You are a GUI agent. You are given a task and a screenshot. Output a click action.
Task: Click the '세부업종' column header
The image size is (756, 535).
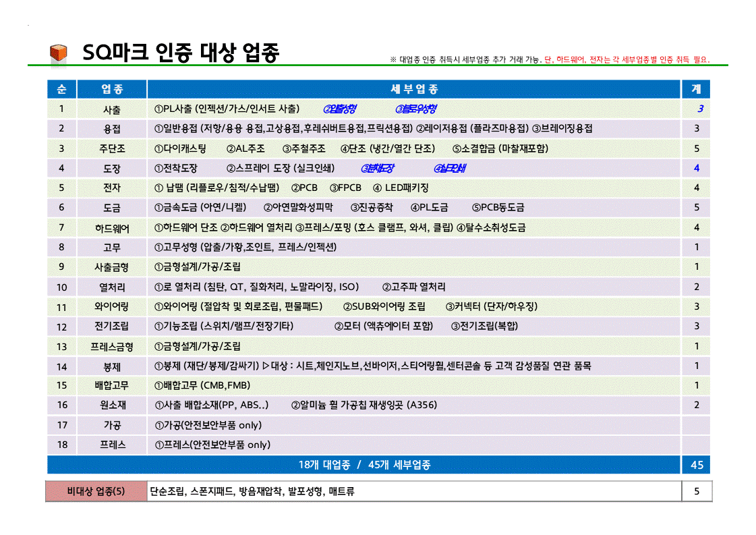pyautogui.click(x=414, y=89)
